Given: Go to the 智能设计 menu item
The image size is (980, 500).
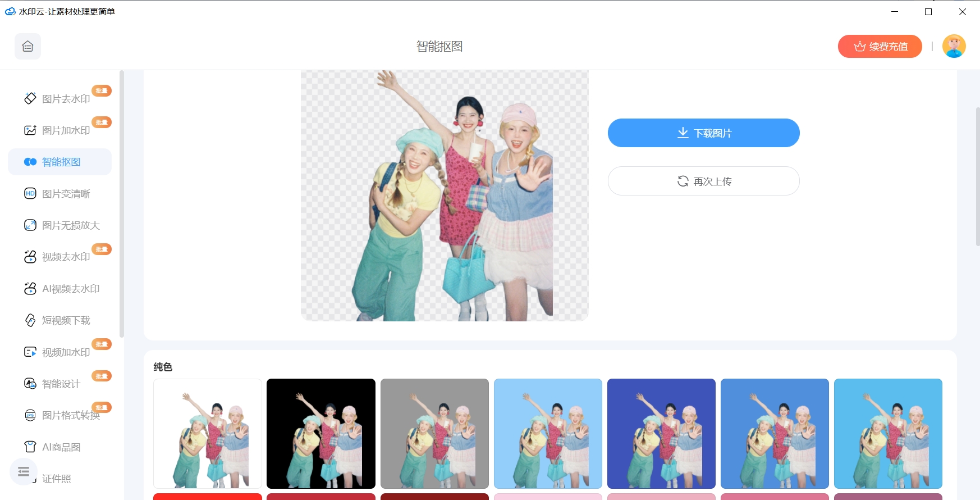Looking at the screenshot, I should click(61, 384).
